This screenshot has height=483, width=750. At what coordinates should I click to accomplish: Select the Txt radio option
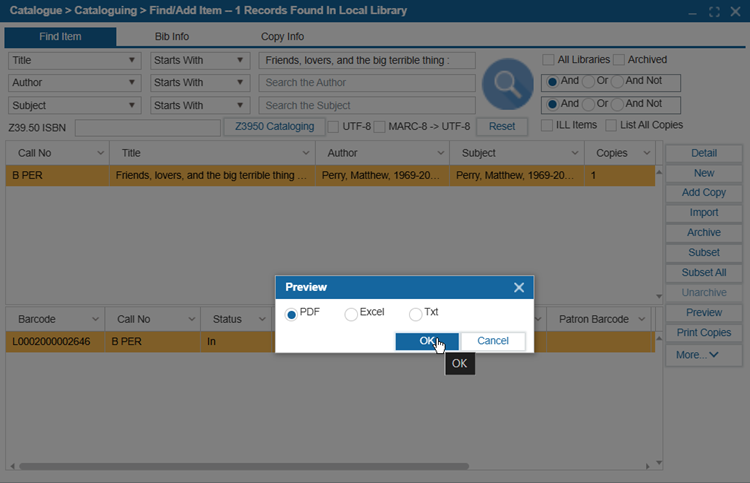point(415,314)
